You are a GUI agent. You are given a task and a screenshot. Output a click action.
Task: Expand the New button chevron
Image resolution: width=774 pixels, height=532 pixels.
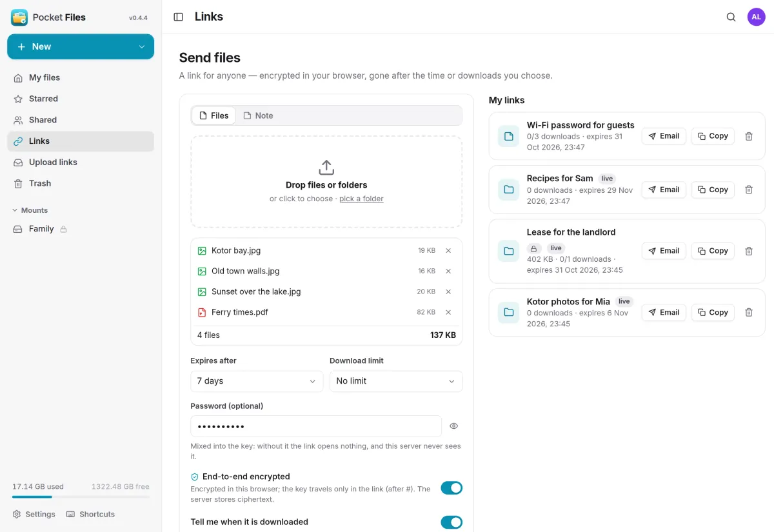[x=142, y=46]
